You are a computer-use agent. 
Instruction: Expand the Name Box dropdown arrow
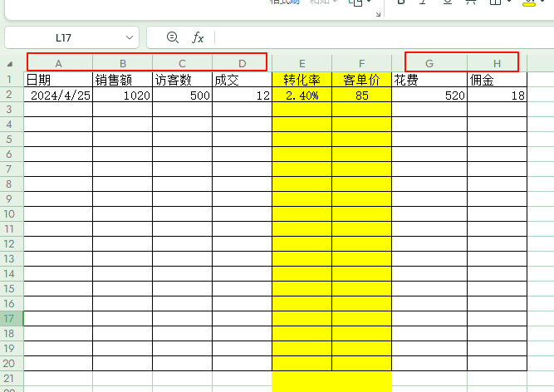point(130,37)
